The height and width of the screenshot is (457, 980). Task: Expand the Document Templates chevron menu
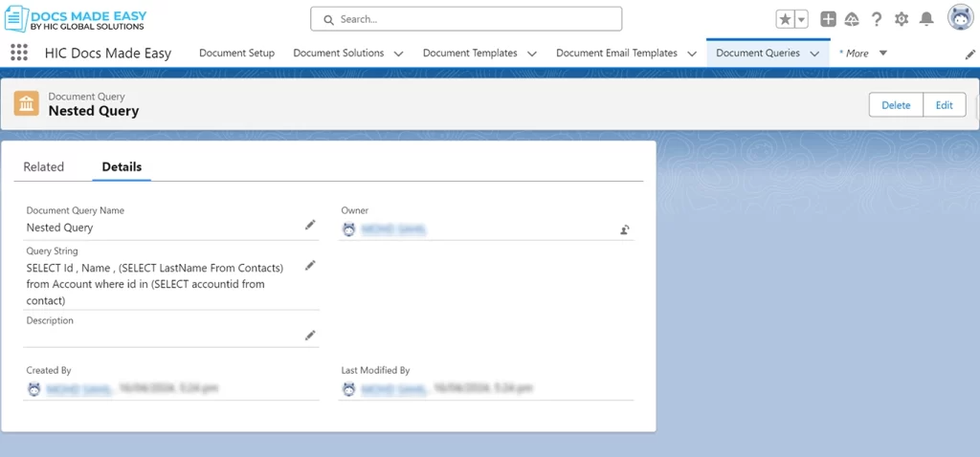[532, 54]
